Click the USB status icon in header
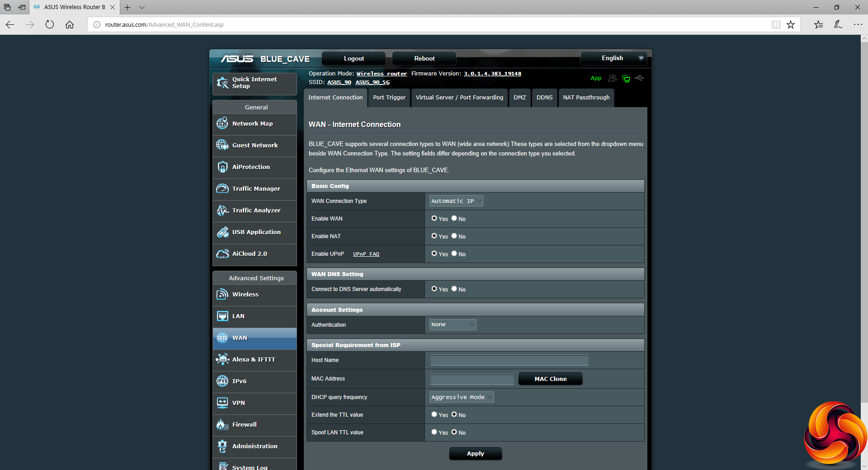Image resolution: width=868 pixels, height=470 pixels. [639, 78]
